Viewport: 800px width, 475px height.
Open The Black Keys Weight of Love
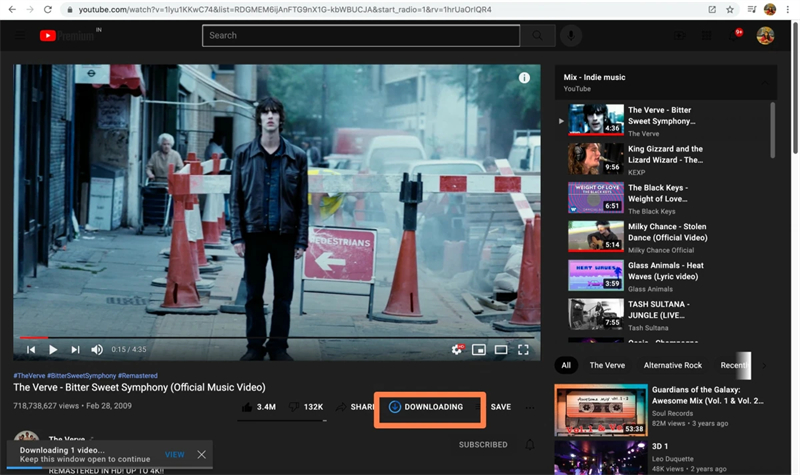pos(663,198)
